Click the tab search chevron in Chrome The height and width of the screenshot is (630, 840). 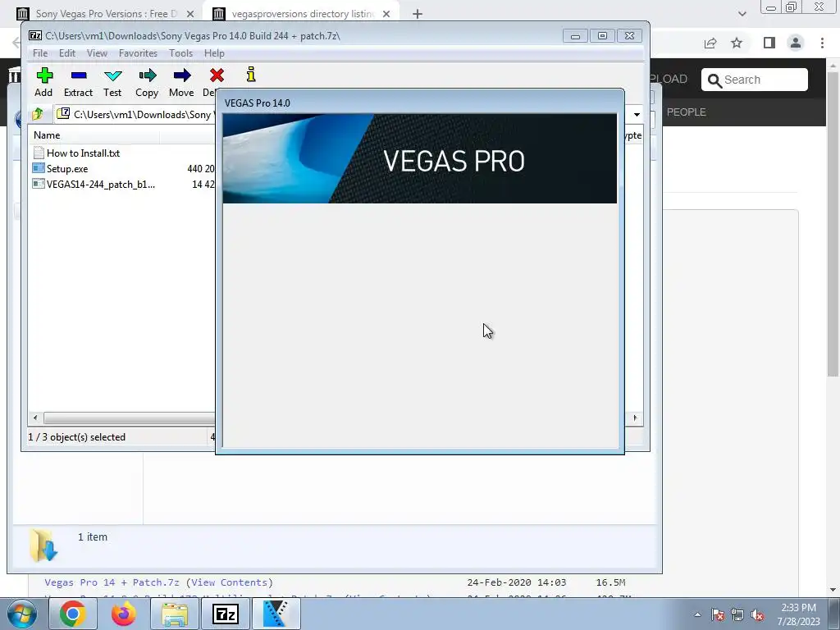pos(742,14)
